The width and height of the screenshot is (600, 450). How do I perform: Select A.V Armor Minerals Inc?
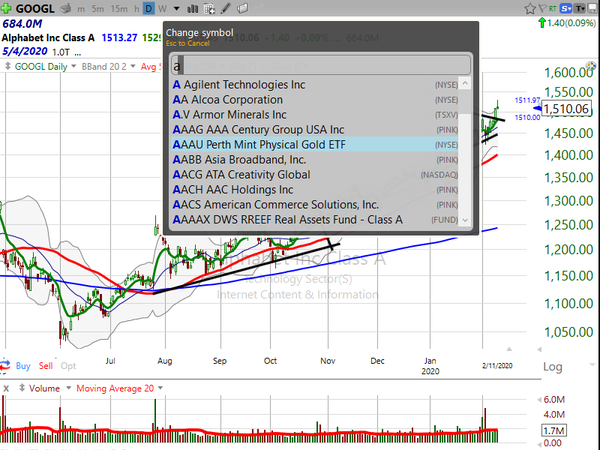pos(315,114)
